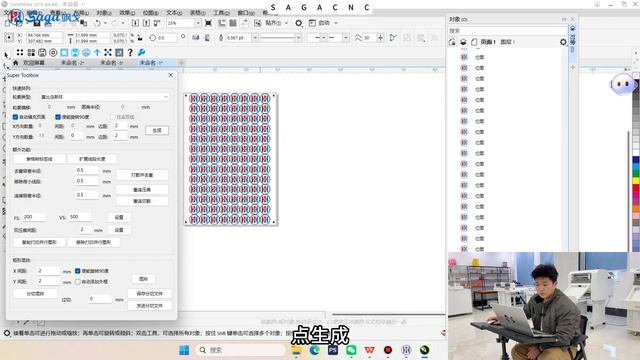Click 设置 button in the row below VS field
This screenshot has height=360, width=640.
[119, 230]
